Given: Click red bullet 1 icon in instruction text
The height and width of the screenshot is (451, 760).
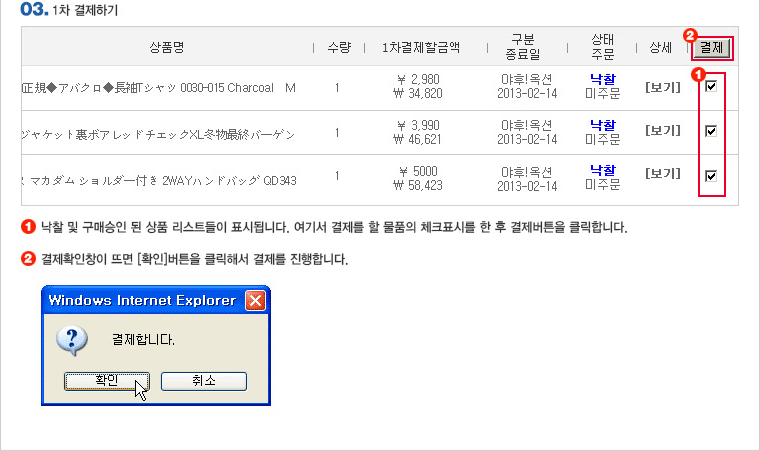Looking at the screenshot, I should pos(28,227).
